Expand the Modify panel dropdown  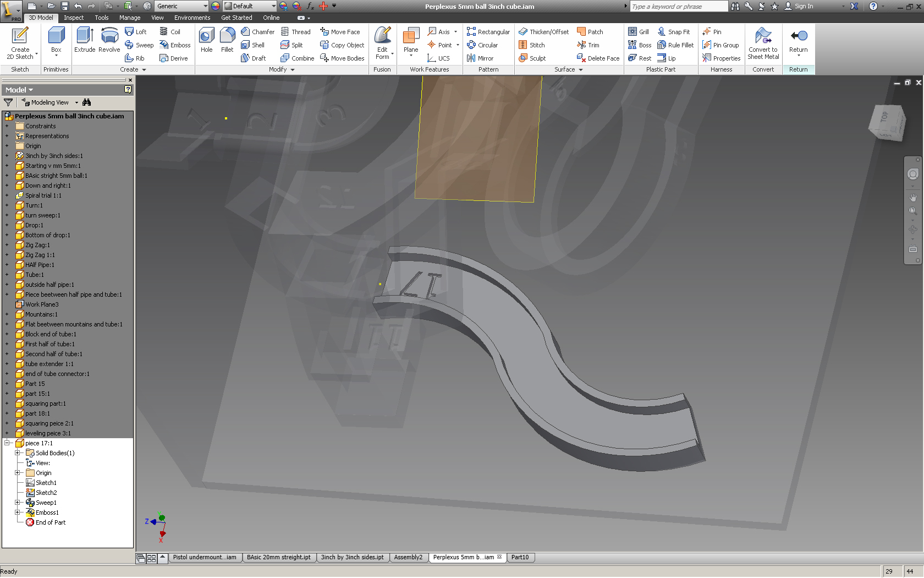282,70
